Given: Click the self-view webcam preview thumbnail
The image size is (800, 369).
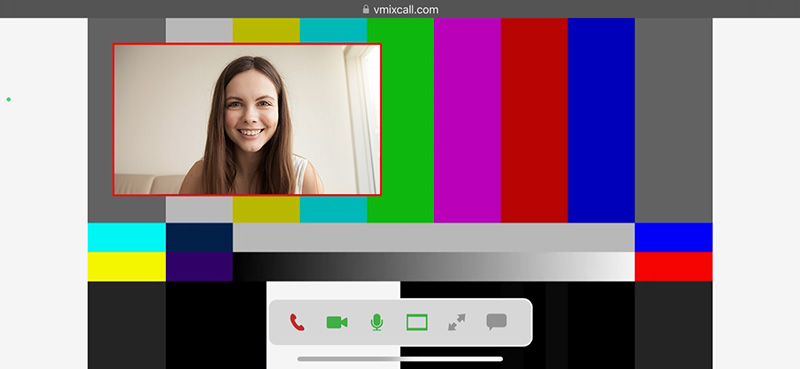Looking at the screenshot, I should pyautogui.click(x=247, y=119).
